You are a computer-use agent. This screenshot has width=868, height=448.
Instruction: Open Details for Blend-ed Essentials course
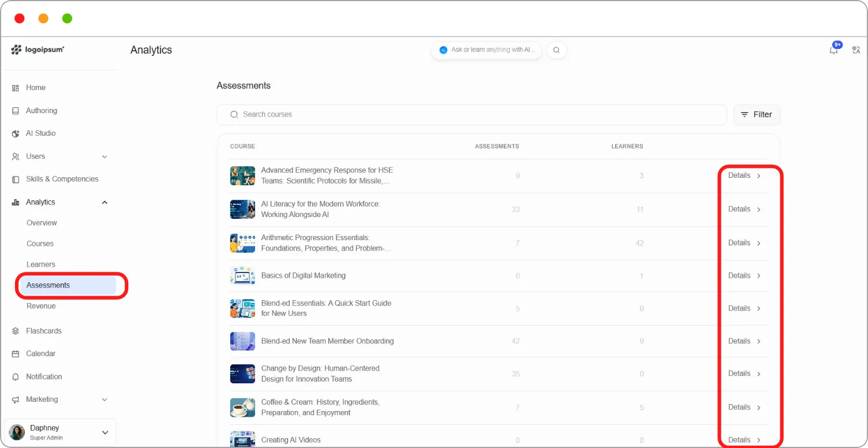pyautogui.click(x=744, y=308)
